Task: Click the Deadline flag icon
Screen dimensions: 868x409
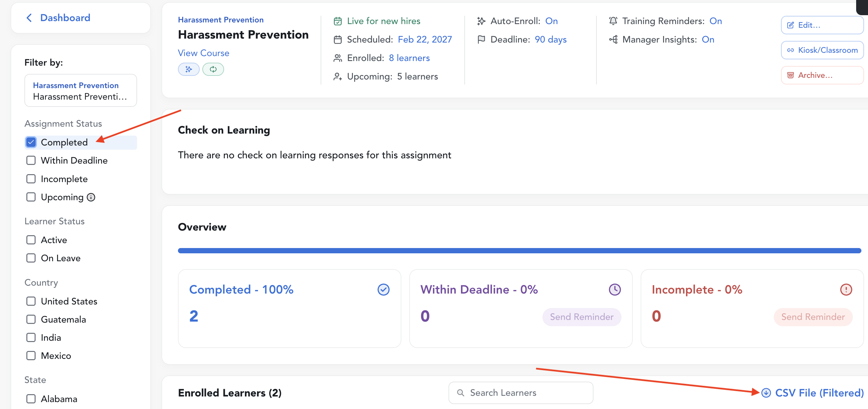Action: (481, 40)
